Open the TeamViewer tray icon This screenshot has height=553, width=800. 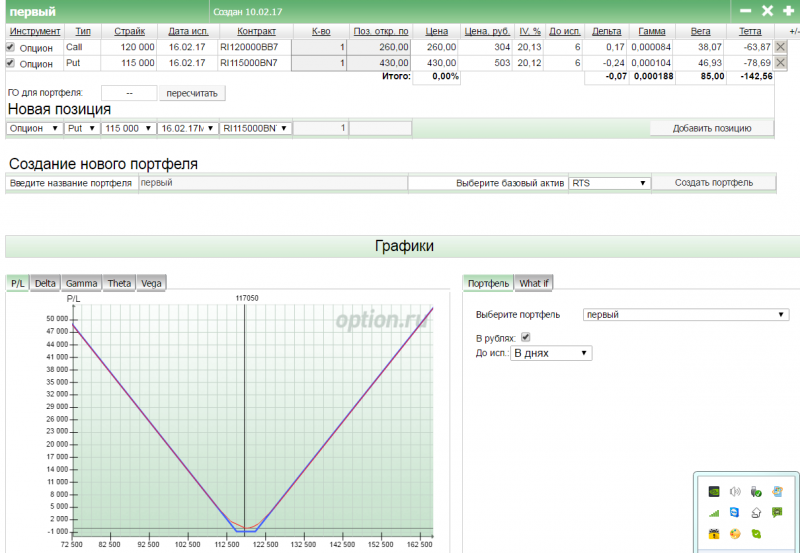(735, 512)
